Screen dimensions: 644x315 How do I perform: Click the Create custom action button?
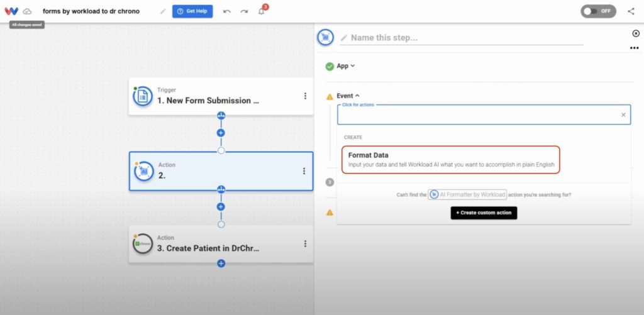point(484,213)
